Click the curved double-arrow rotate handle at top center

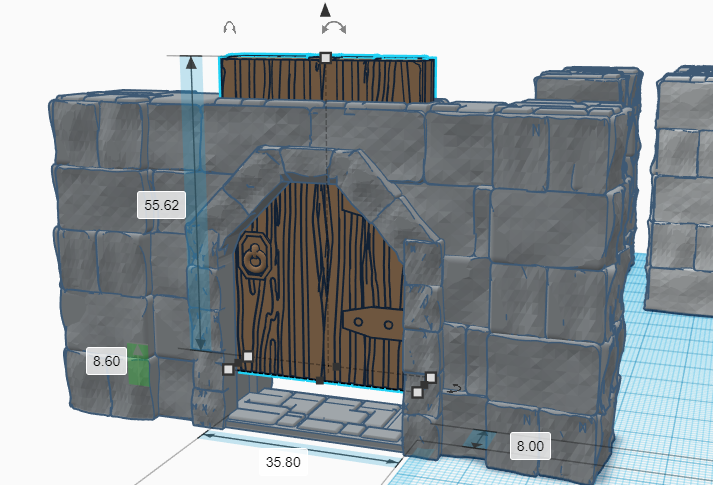[x=335, y=28]
